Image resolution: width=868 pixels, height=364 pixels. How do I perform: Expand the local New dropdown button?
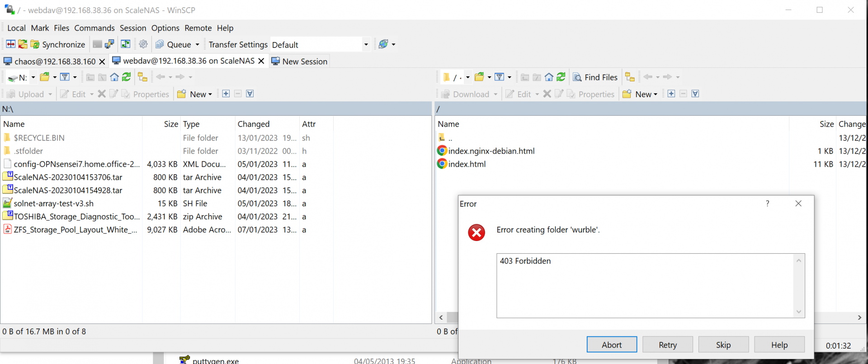[x=210, y=94]
